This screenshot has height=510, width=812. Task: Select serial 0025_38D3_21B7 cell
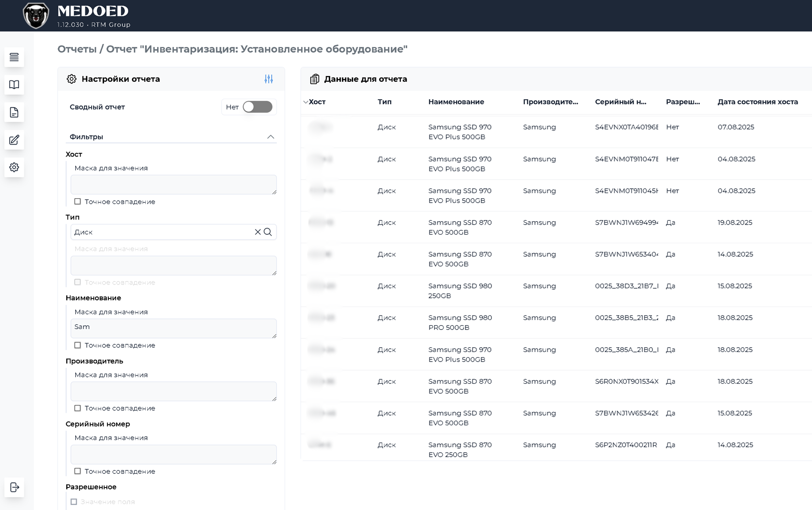click(626, 286)
